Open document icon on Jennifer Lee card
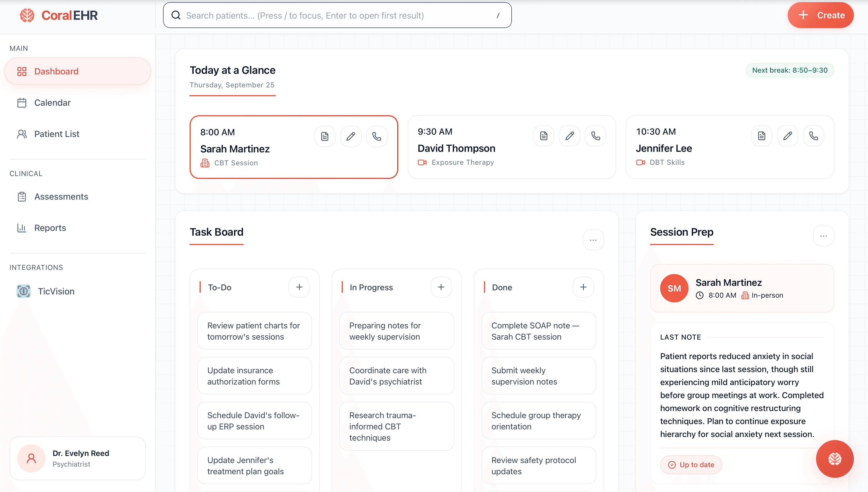 [x=761, y=136]
